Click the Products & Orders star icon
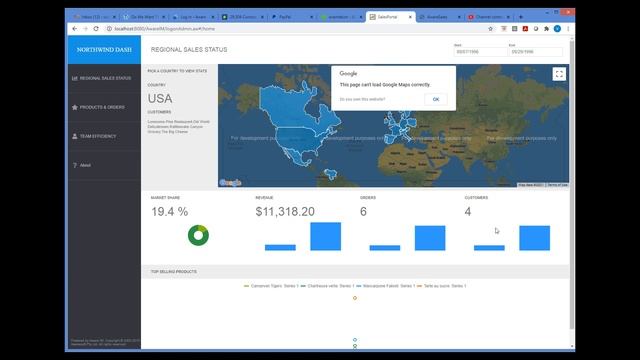Viewport: 640px width, 360px height. click(75, 107)
